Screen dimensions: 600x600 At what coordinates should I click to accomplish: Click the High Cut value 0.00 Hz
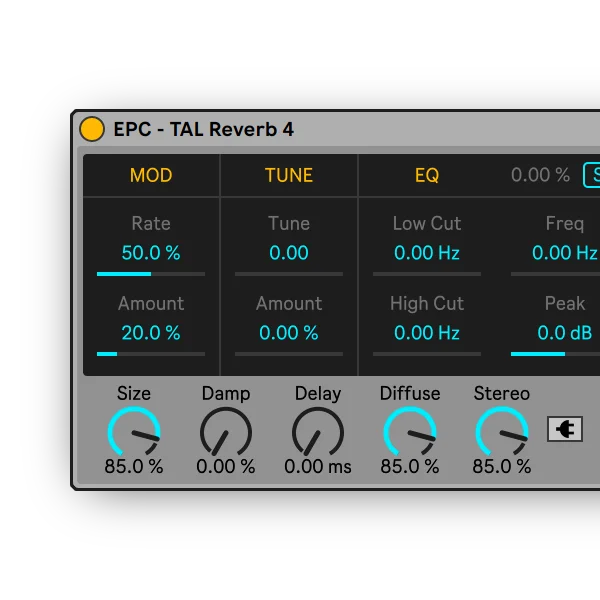[x=427, y=333]
